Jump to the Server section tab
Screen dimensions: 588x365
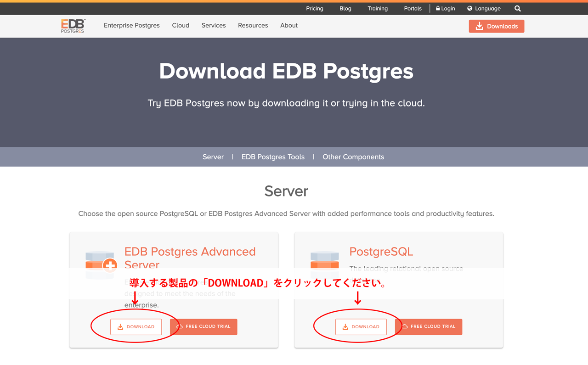(x=213, y=157)
